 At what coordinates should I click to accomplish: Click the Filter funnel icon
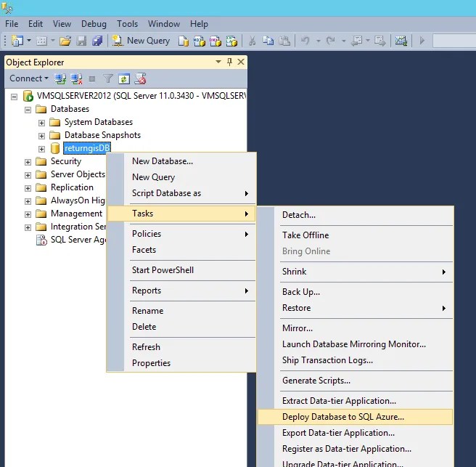pos(108,78)
